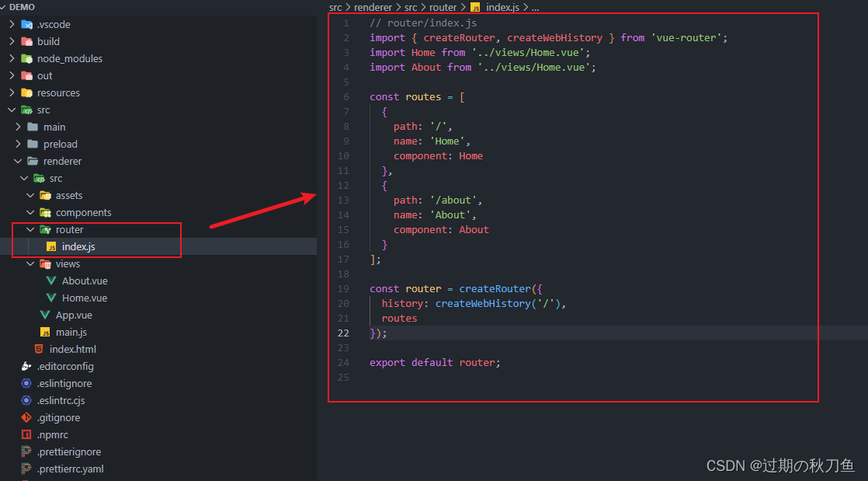Click 'component: Home' on line 10
Viewport: 868px width, 481px height.
click(x=439, y=156)
